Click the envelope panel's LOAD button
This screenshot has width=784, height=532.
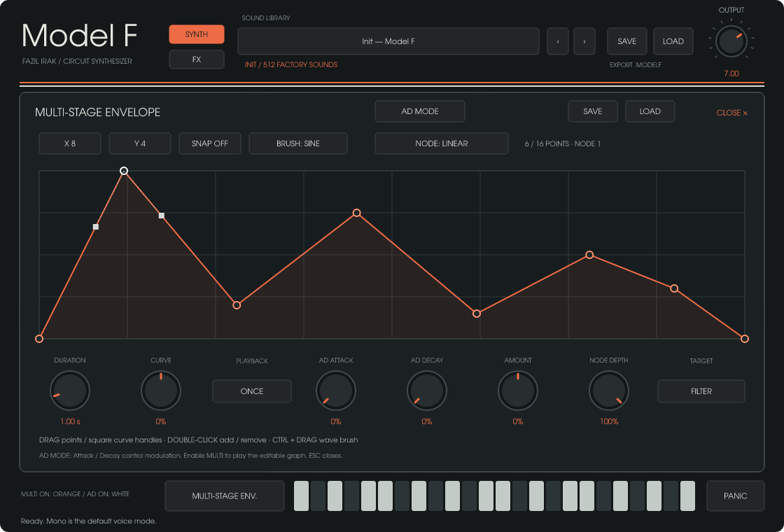[650, 111]
